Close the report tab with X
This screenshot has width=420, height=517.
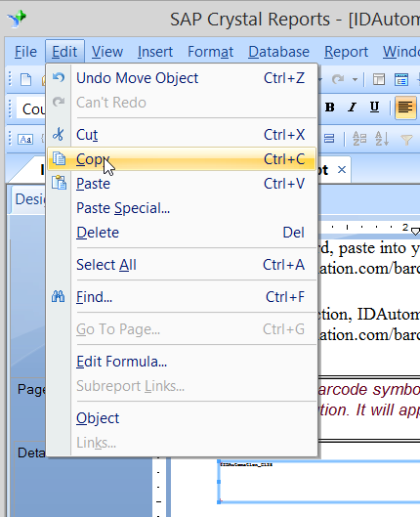(x=342, y=170)
